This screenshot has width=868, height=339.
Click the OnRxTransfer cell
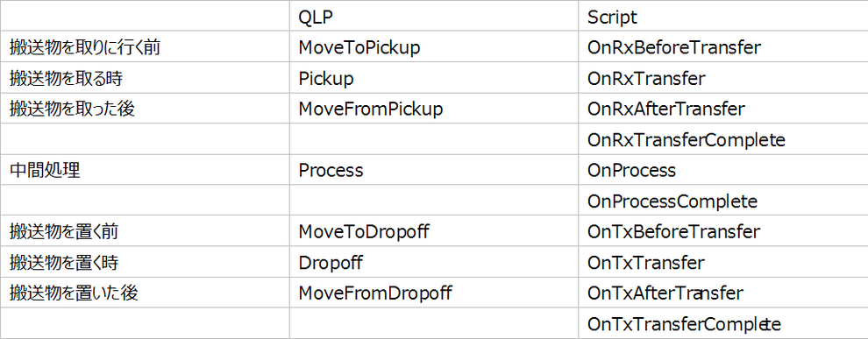(723, 78)
